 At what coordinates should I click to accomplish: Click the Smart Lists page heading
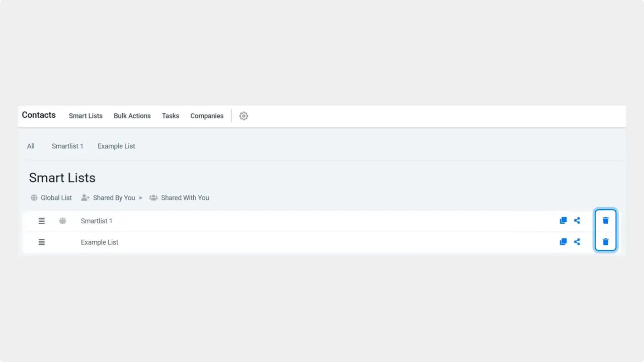click(62, 178)
